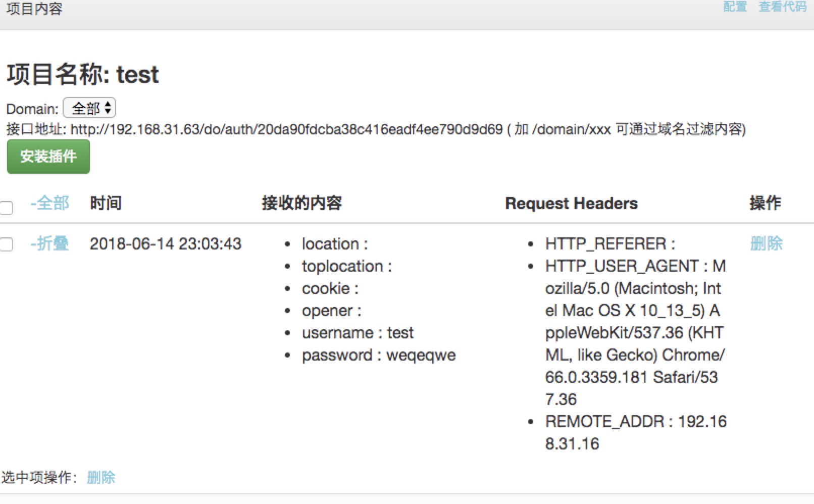Click the 项目名称: test heading
The height and width of the screenshot is (504, 814).
[x=83, y=74]
